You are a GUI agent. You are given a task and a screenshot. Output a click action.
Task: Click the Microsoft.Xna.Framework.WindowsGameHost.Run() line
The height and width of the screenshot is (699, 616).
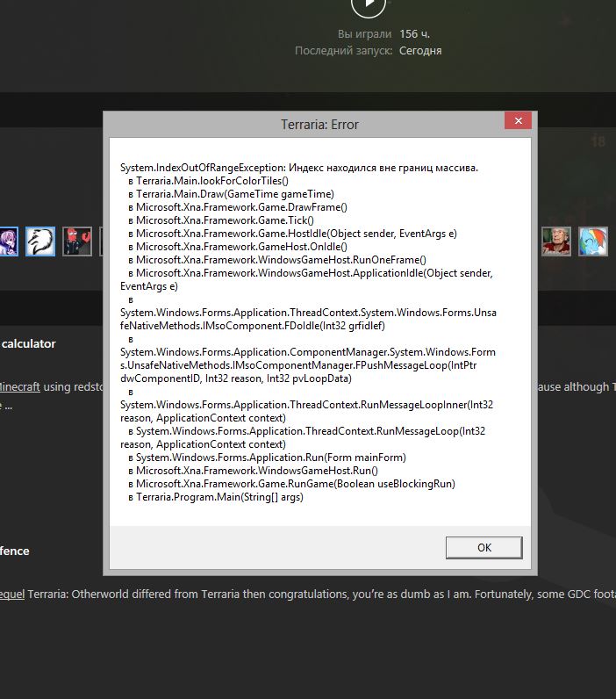coord(253,471)
